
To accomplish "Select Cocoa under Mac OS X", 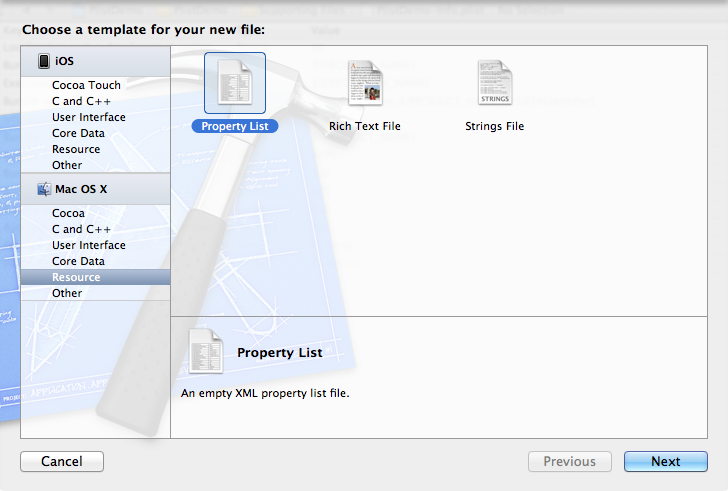I will click(68, 213).
